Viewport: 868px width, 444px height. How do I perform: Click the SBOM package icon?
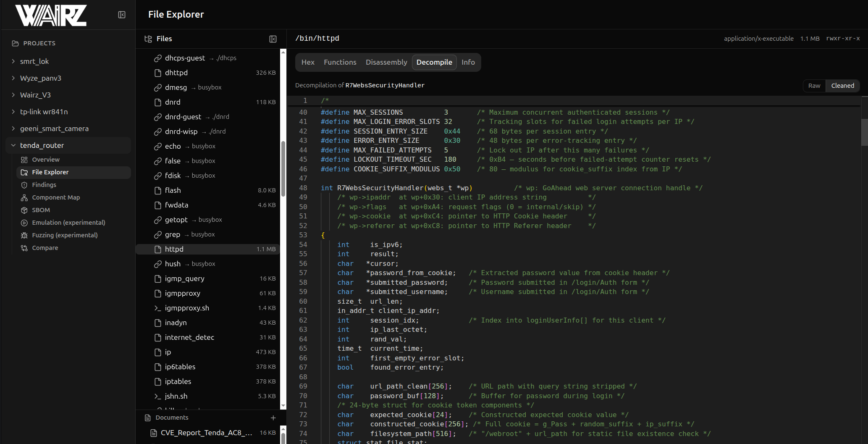pyautogui.click(x=24, y=210)
